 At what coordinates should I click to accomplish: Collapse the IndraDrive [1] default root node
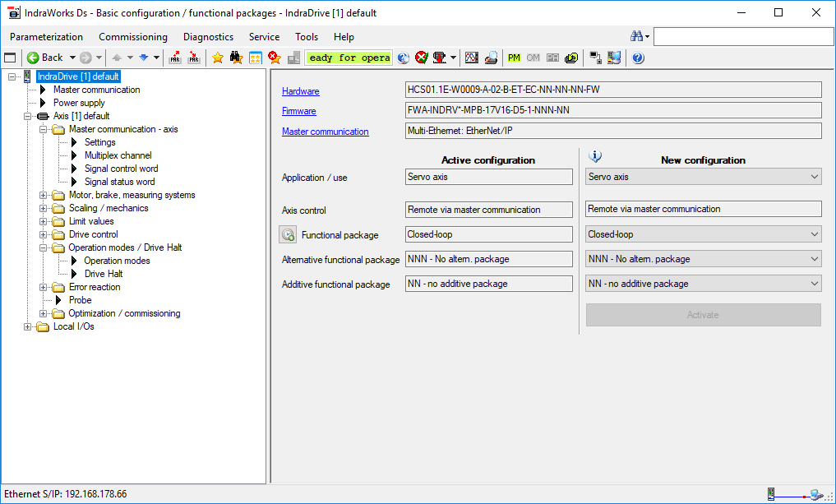coord(12,76)
